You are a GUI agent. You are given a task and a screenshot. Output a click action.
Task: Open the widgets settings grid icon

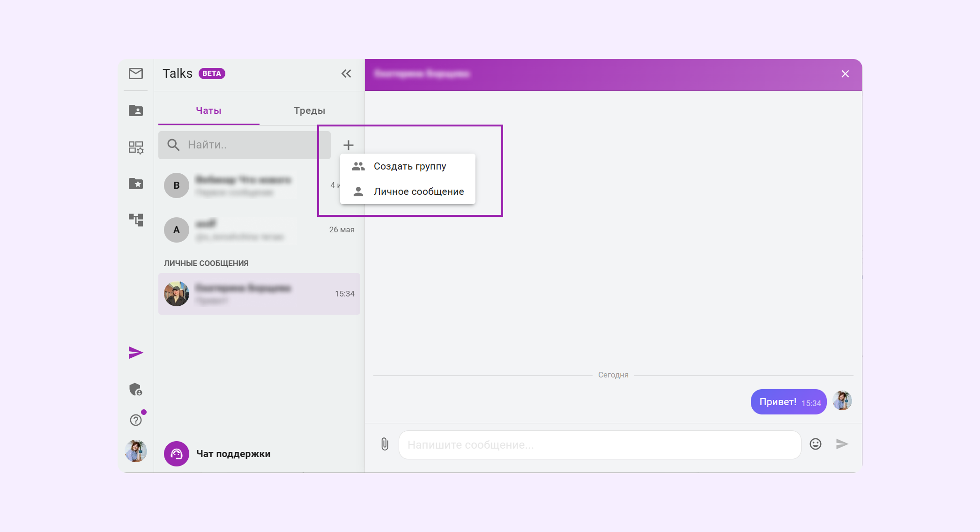(136, 148)
